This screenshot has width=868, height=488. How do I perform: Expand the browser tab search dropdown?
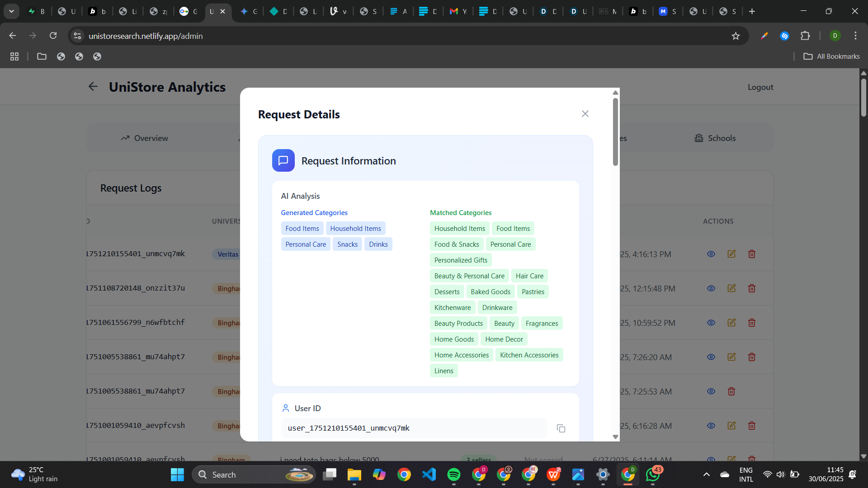click(11, 11)
